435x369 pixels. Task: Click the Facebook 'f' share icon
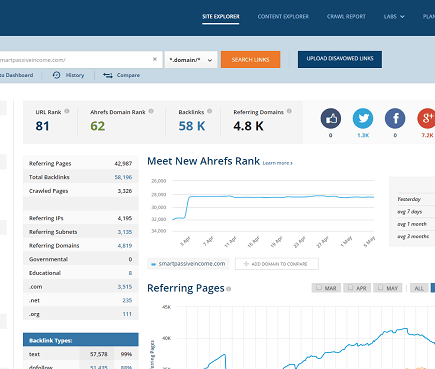pyautogui.click(x=395, y=118)
